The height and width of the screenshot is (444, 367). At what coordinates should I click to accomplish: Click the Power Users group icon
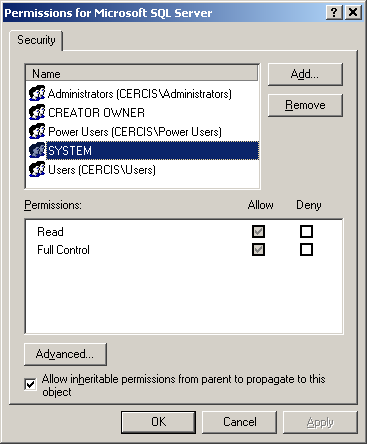[37, 131]
